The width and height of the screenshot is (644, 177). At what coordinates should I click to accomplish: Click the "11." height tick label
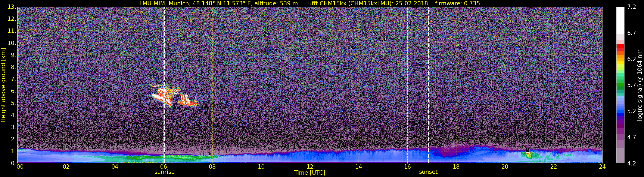[12, 31]
